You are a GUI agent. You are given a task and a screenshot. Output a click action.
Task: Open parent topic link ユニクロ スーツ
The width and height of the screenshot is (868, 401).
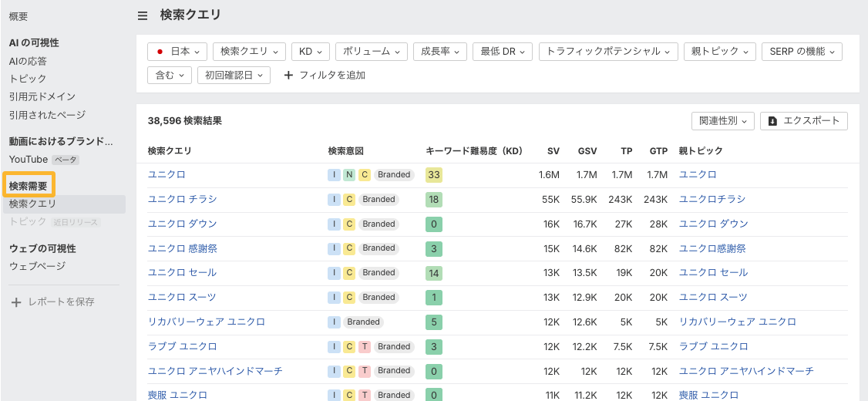click(712, 297)
